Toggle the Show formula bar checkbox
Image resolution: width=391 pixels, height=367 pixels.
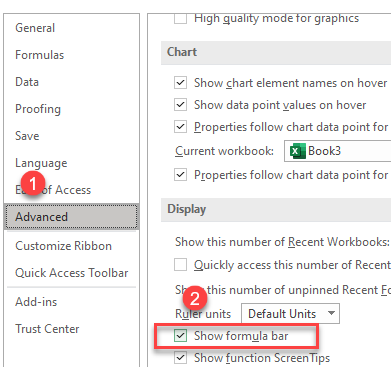pyautogui.click(x=180, y=336)
